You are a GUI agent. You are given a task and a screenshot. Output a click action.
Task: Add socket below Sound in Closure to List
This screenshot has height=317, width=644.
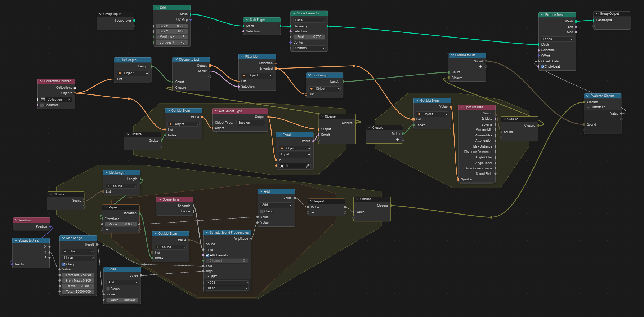tap(480, 67)
